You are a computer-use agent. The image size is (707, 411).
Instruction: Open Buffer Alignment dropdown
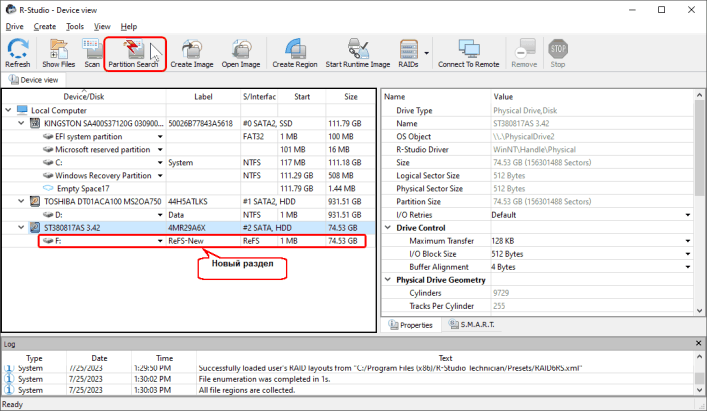pos(688,267)
